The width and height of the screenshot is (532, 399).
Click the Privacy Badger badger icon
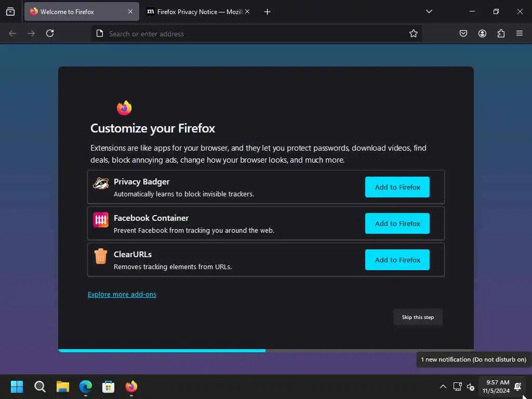click(101, 183)
